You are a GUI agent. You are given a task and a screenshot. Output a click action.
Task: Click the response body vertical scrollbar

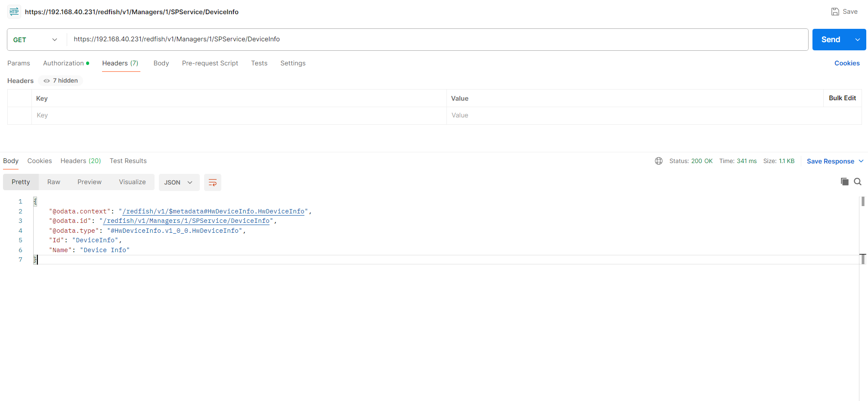click(x=862, y=202)
